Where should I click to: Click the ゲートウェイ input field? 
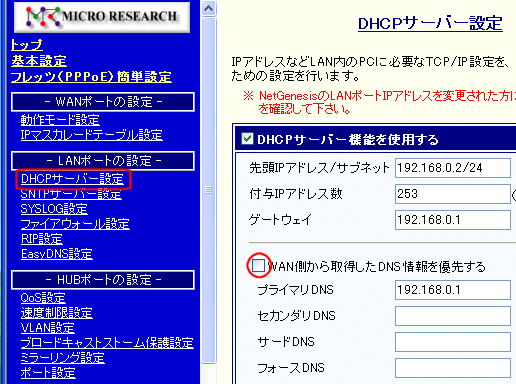coord(453,220)
